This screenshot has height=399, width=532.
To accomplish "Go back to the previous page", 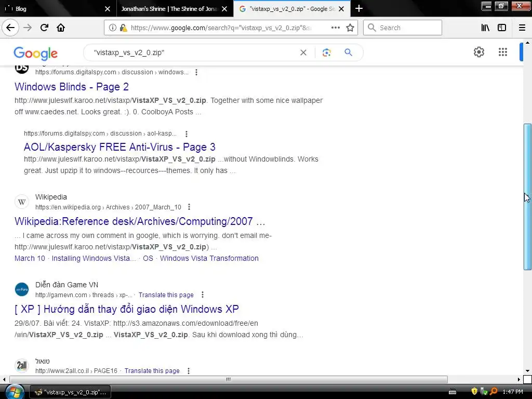I will pyautogui.click(x=10, y=28).
